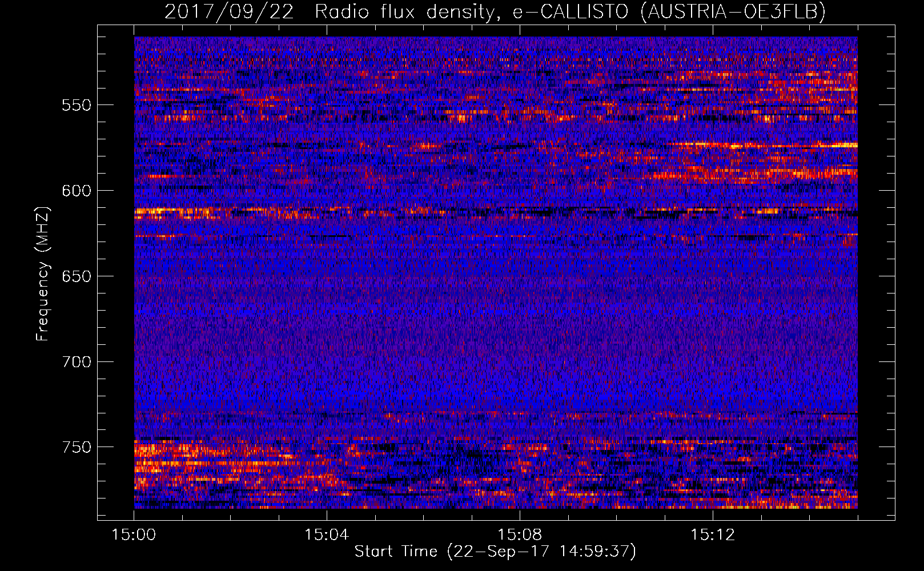Image resolution: width=924 pixels, height=571 pixels.
Task: Click the 550 frequency tick label
Action: point(77,105)
